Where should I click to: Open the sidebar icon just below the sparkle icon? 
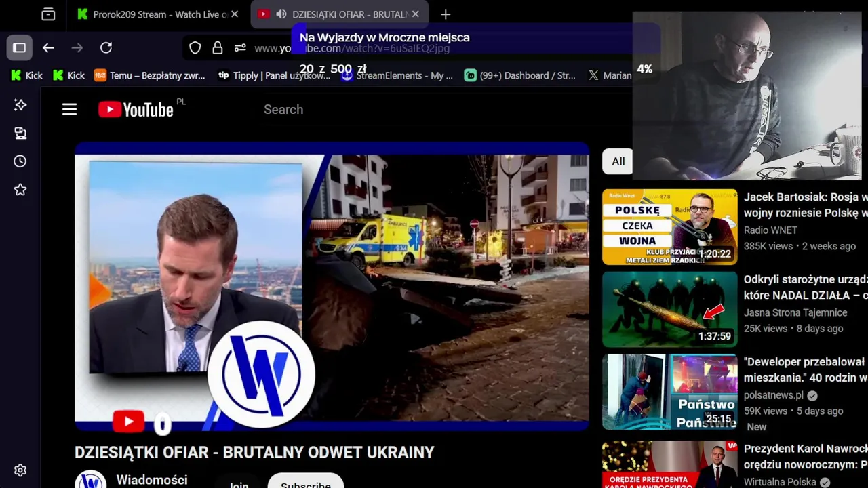coord(20,133)
